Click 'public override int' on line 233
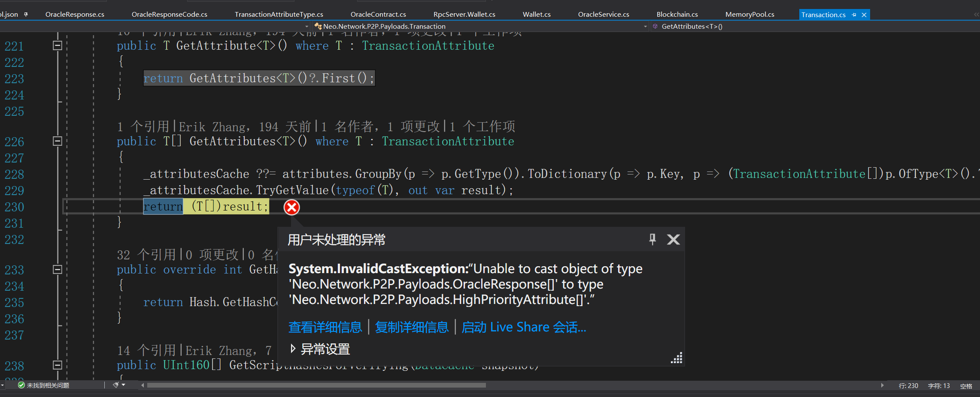Image resolution: width=980 pixels, height=397 pixels. [179, 269]
